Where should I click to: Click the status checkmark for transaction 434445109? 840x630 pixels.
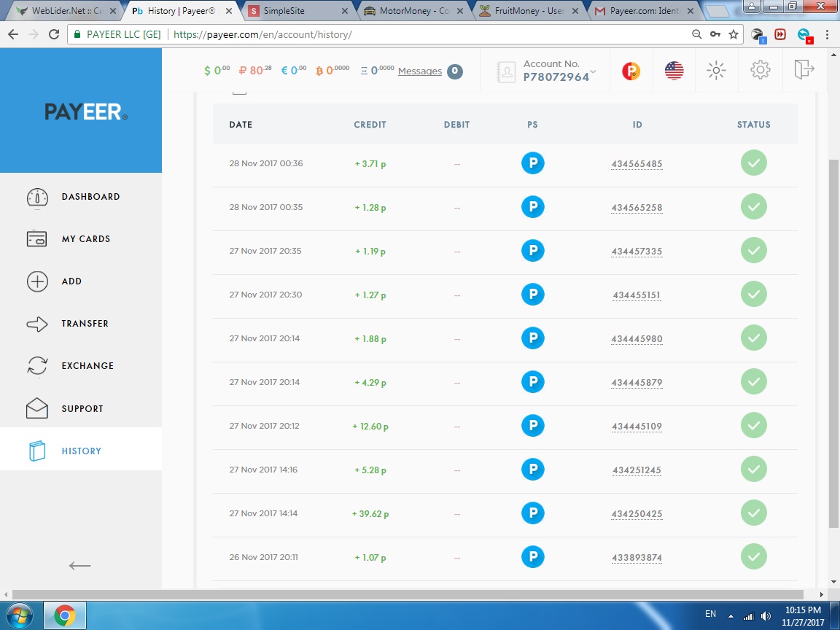pyautogui.click(x=754, y=425)
